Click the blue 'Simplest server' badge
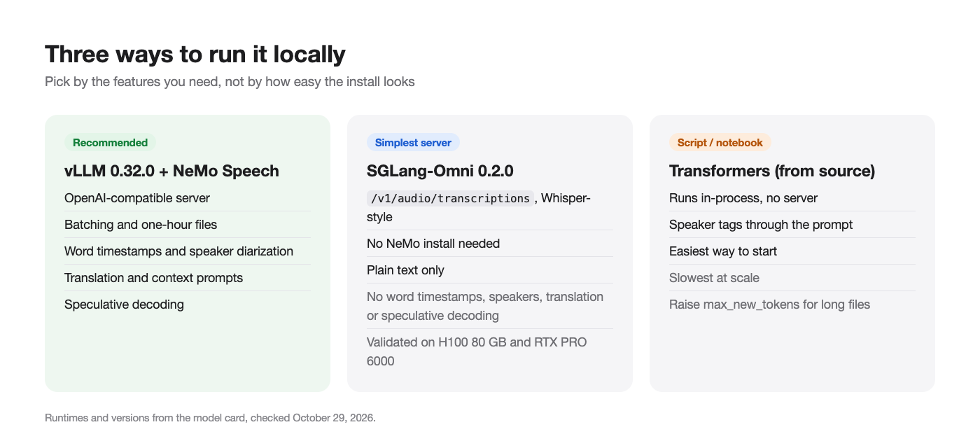The image size is (980, 448). [x=413, y=143]
